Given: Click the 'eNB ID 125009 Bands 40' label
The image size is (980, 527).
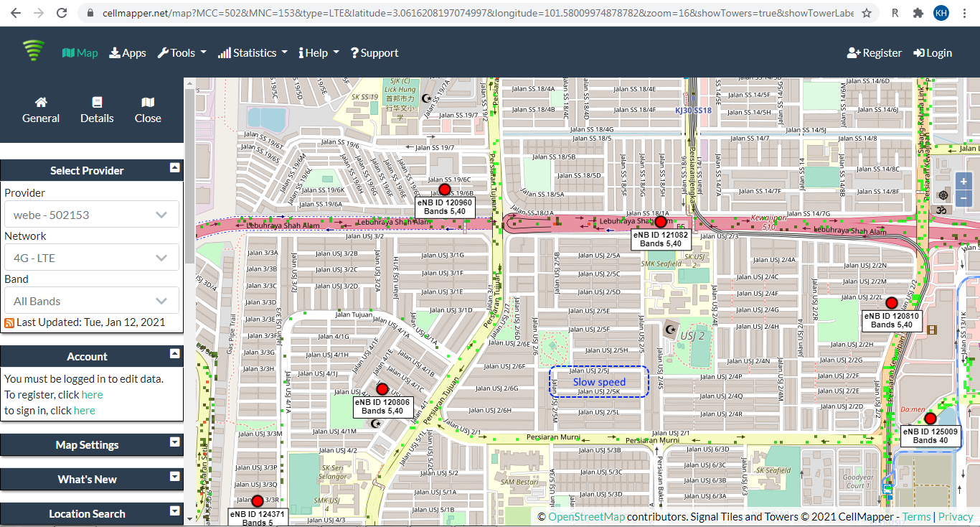Looking at the screenshot, I should 930,436.
